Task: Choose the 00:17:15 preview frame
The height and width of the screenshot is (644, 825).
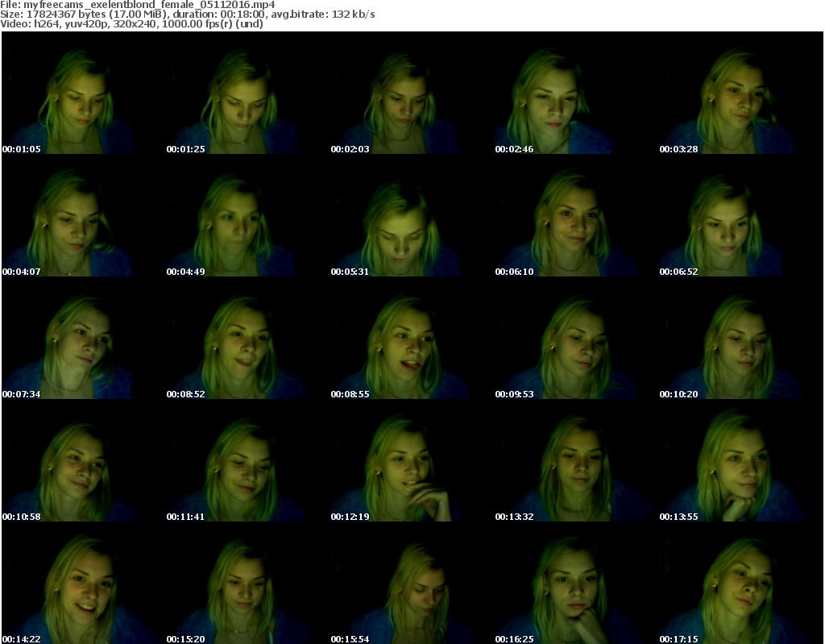Action: click(x=741, y=583)
